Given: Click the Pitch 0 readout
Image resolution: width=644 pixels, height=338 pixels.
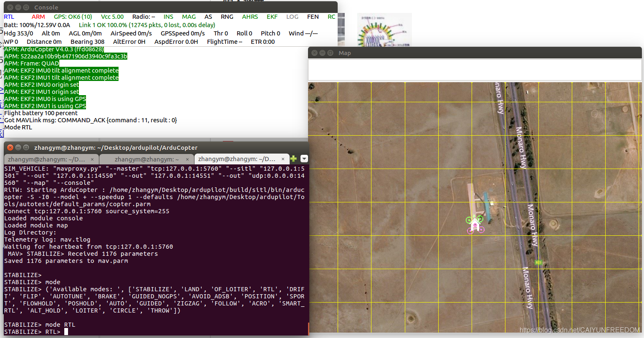Looking at the screenshot, I should tap(270, 33).
